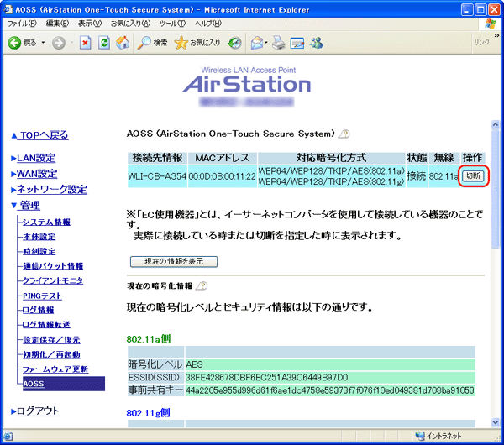Select the highlighted AOSS menu entry
Viewport: 504px width, 445px height.
pos(64,384)
